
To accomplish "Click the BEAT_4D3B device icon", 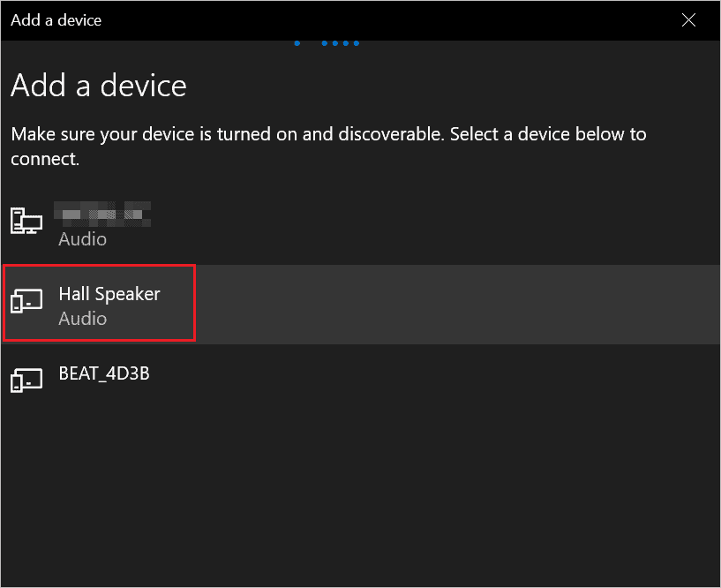I will 26,380.
